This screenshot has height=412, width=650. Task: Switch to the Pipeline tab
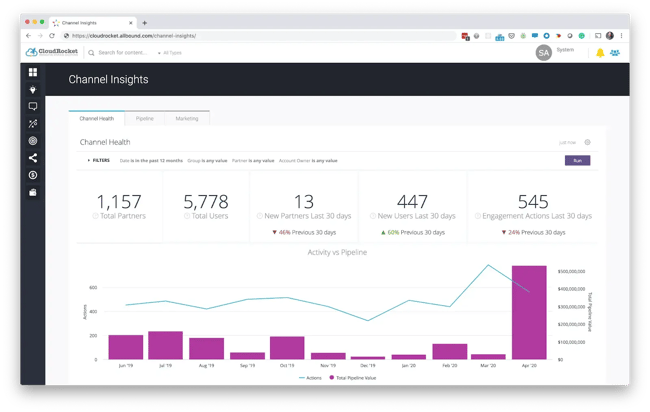coord(145,118)
